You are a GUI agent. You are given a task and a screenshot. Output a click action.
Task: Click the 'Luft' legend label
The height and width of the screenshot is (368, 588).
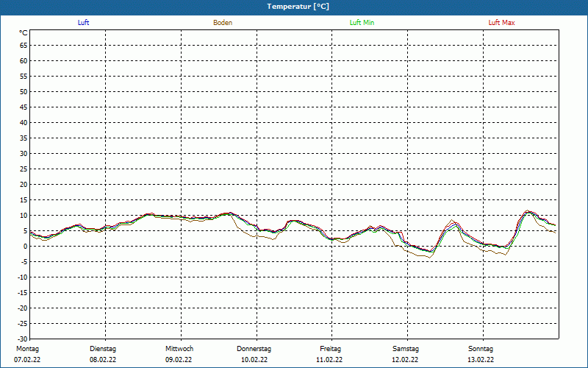(x=83, y=23)
